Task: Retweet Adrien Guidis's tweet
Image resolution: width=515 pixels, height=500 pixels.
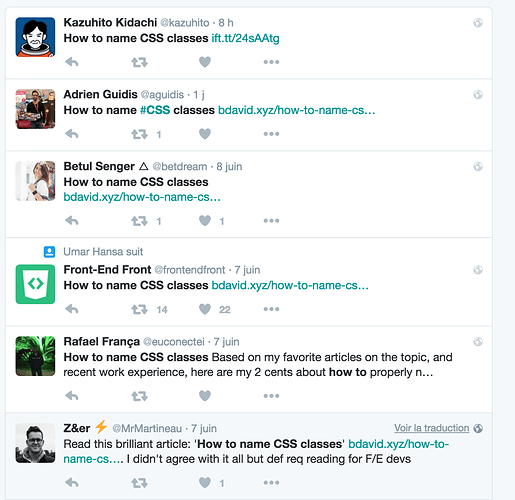Action: tap(139, 134)
